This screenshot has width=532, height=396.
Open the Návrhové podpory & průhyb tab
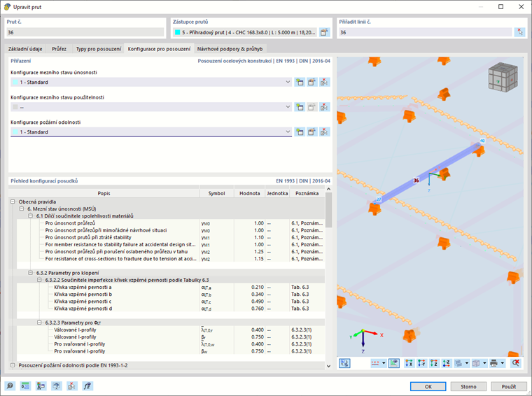(230, 49)
